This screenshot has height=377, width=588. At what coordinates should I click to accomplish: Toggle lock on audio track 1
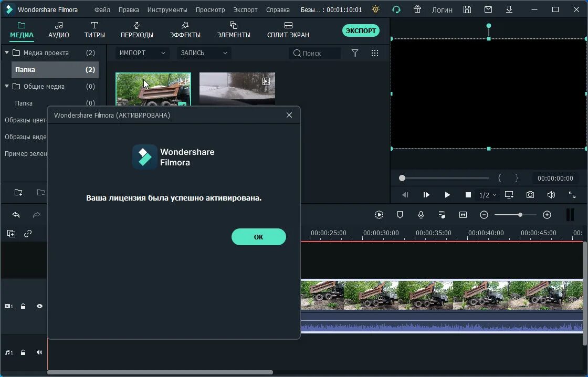click(23, 353)
